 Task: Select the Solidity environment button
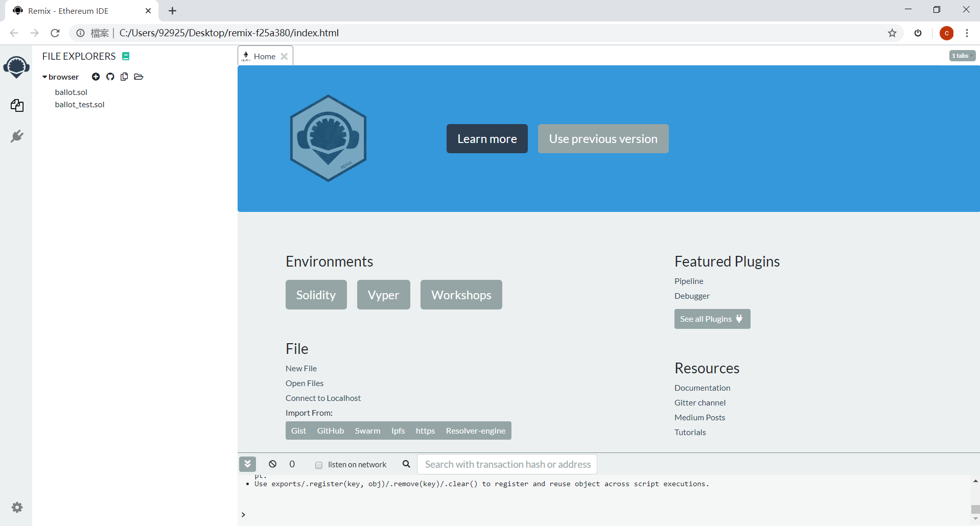point(316,295)
